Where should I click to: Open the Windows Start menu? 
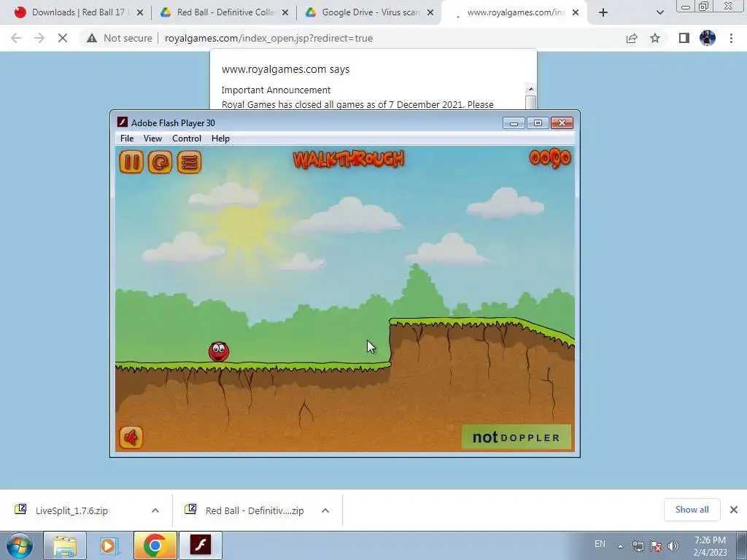pyautogui.click(x=19, y=545)
